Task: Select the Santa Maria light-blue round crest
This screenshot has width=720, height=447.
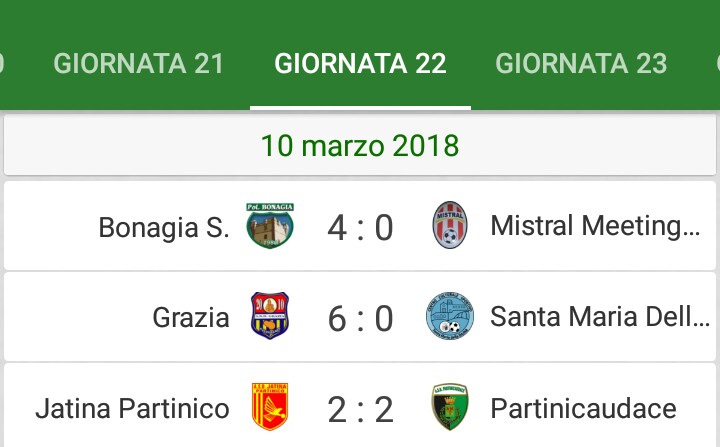Action: (x=450, y=316)
